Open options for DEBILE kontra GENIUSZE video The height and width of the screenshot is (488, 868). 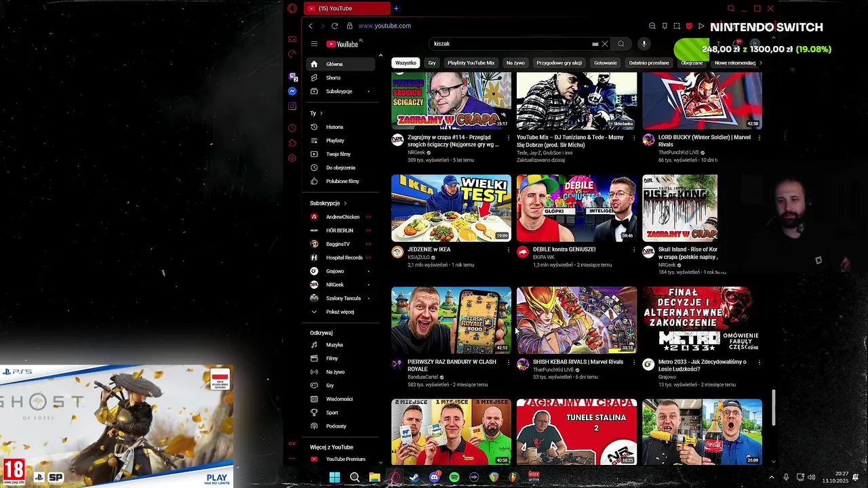point(634,250)
